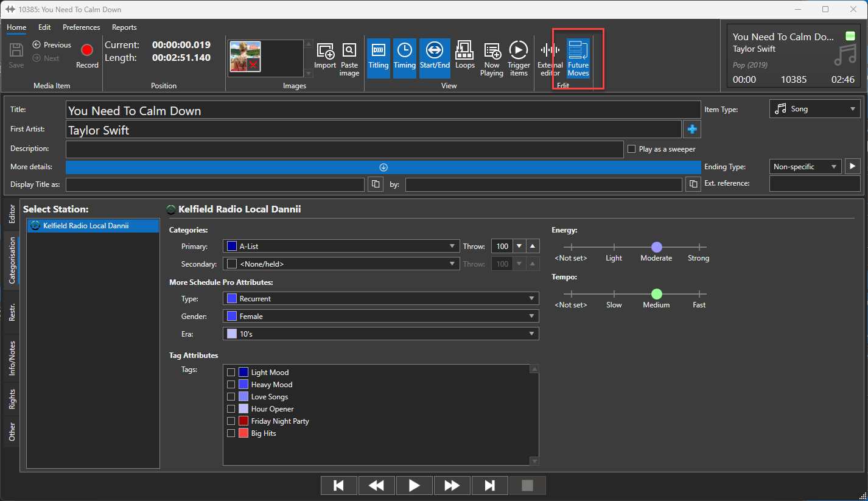868x501 pixels.
Task: Open the Preferences menu
Action: pyautogui.click(x=81, y=27)
